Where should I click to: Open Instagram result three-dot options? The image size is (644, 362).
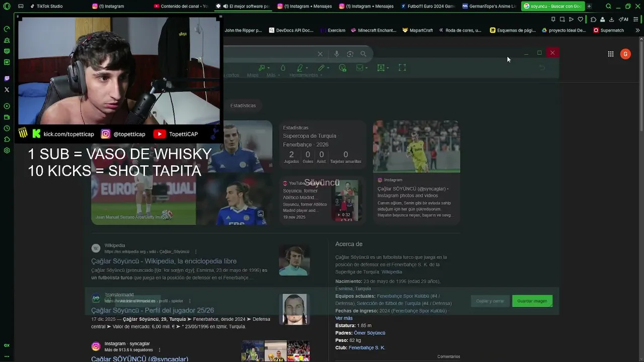tap(159, 350)
